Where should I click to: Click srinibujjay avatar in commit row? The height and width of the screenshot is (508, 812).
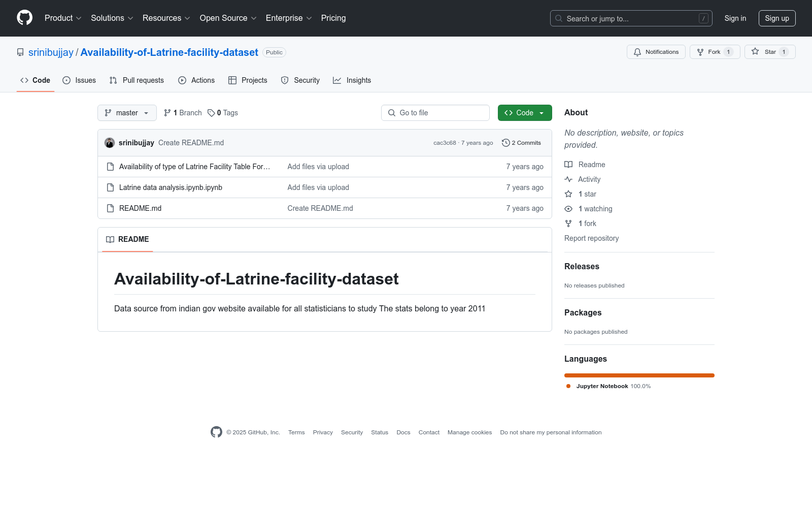pos(110,143)
